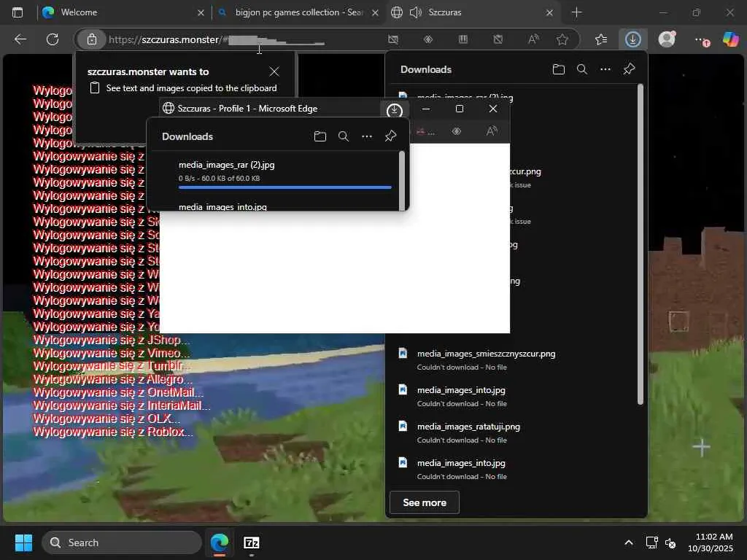
Task: Open the profile avatar menu
Action: click(667, 39)
